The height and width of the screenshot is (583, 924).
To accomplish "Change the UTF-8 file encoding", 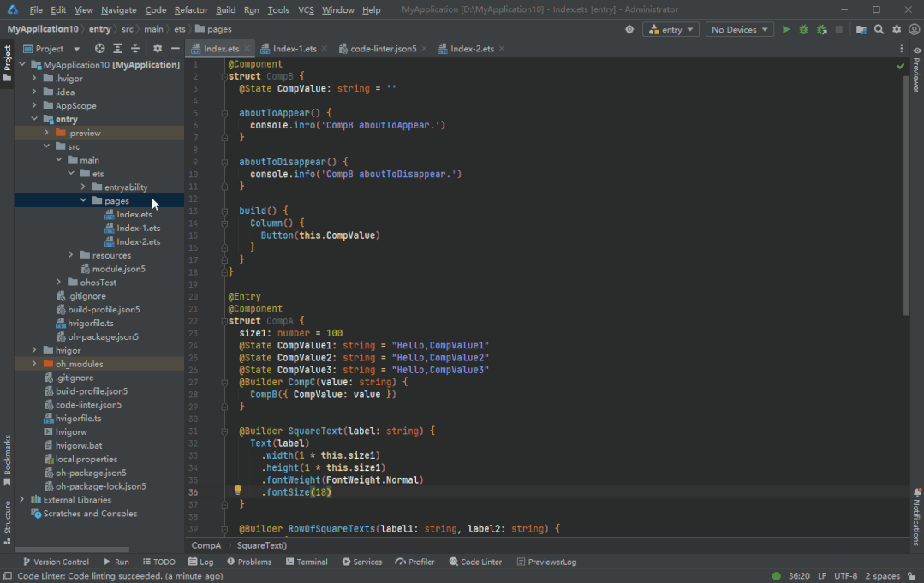I will (845, 576).
